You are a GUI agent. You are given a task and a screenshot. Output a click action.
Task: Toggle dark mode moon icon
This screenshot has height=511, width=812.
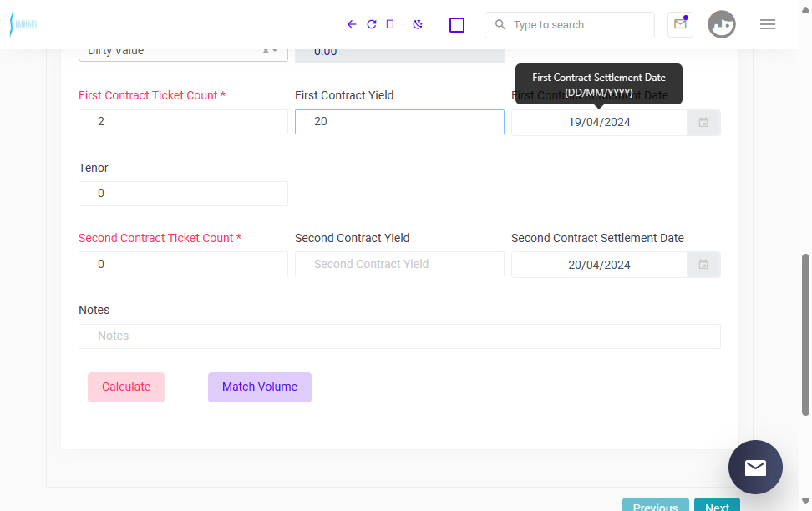pyautogui.click(x=418, y=24)
